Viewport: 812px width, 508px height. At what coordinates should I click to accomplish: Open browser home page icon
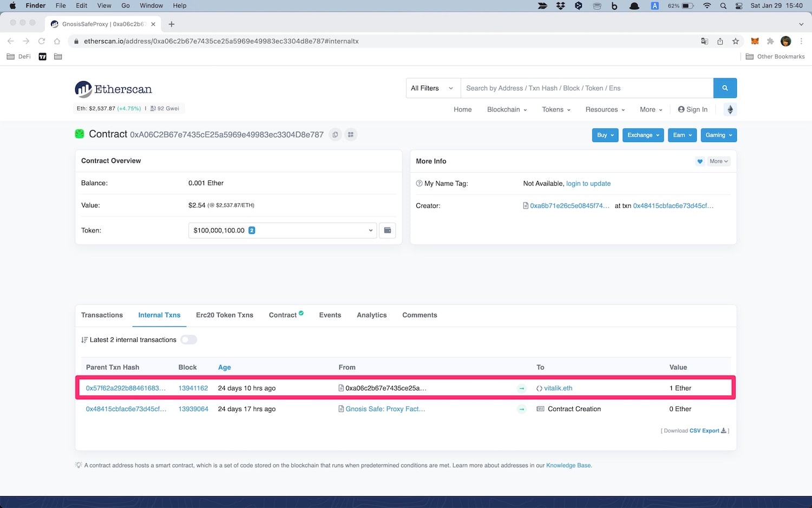57,41
